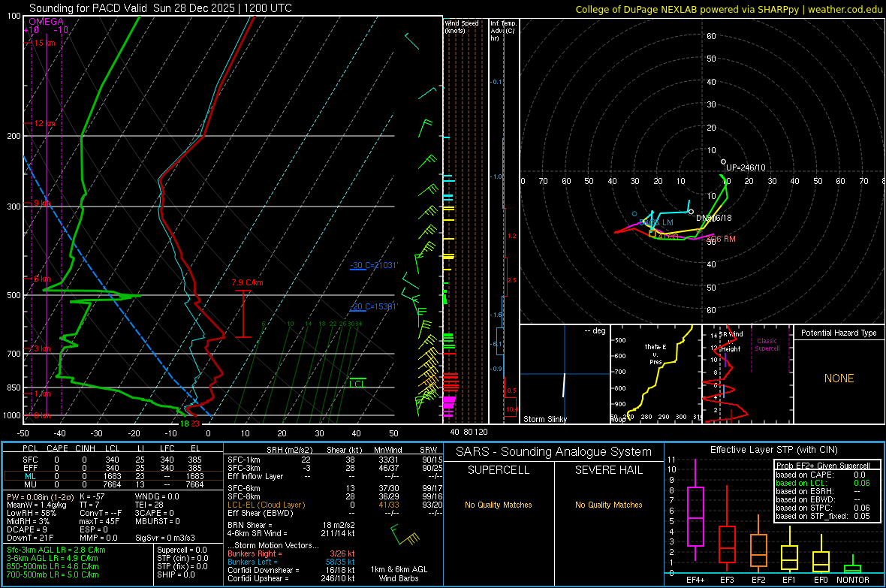
Task: Click the 'Inf. Temp. Adv.' column header
Action: (x=503, y=31)
